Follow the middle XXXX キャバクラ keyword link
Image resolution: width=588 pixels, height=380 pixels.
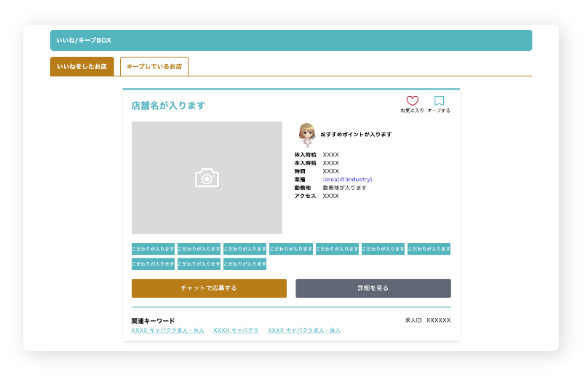click(x=236, y=330)
